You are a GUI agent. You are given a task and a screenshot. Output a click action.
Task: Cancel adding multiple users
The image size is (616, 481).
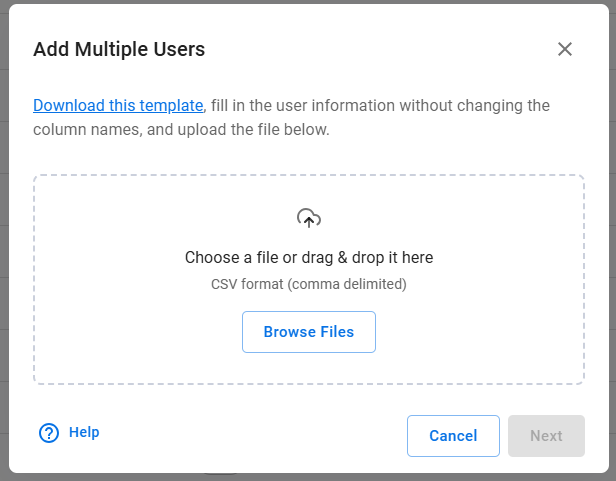point(453,436)
